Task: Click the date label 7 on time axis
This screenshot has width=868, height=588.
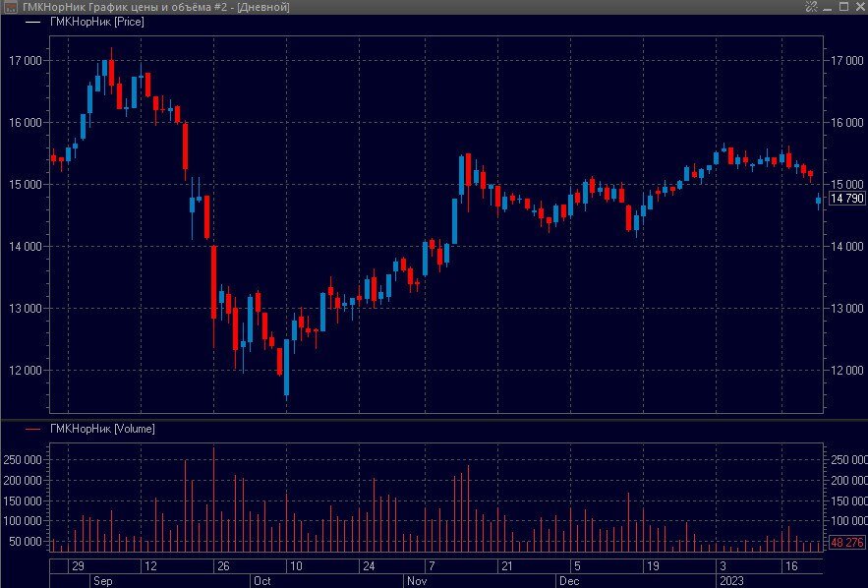Action: coord(432,566)
